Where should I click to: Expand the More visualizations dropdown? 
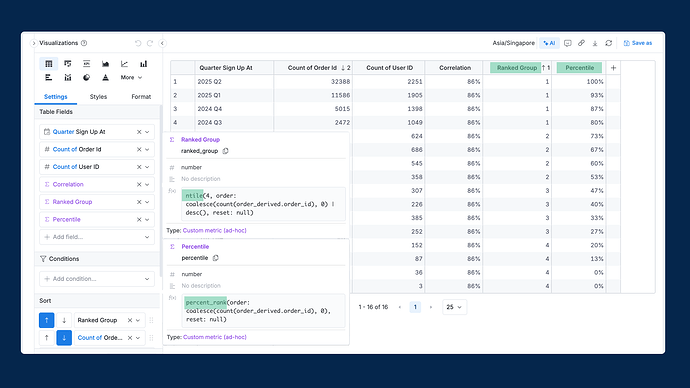click(x=131, y=77)
